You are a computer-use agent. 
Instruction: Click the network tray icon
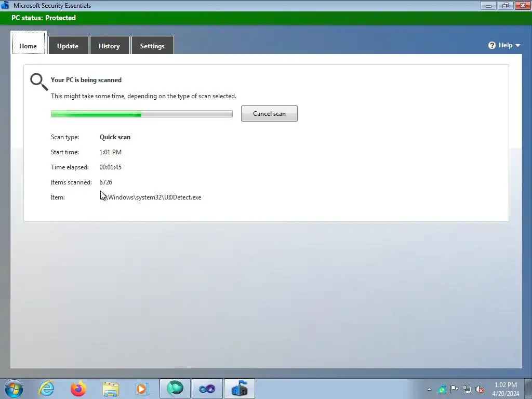pyautogui.click(x=467, y=389)
